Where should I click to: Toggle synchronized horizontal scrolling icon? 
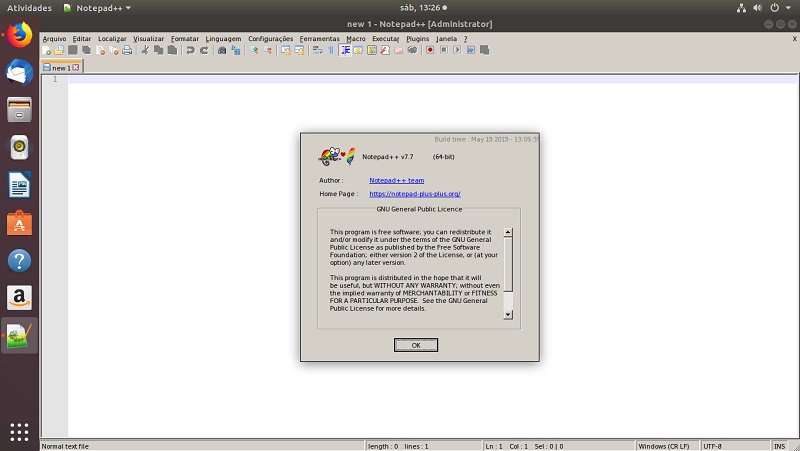pyautogui.click(x=299, y=50)
